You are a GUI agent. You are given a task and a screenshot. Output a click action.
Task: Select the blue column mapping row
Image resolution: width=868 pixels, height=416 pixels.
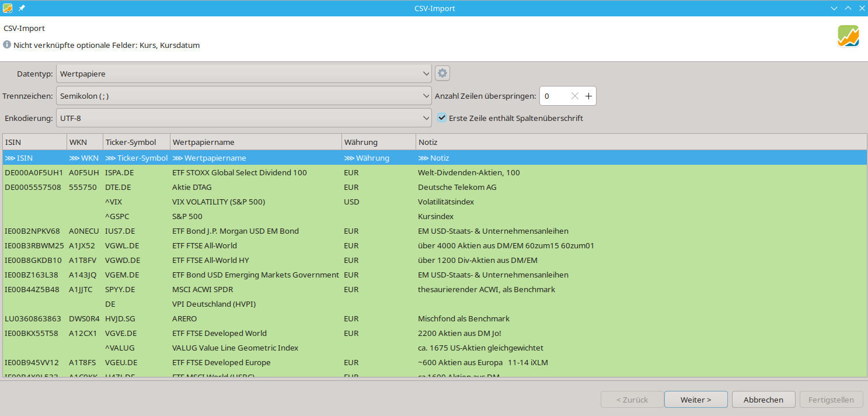coord(434,158)
